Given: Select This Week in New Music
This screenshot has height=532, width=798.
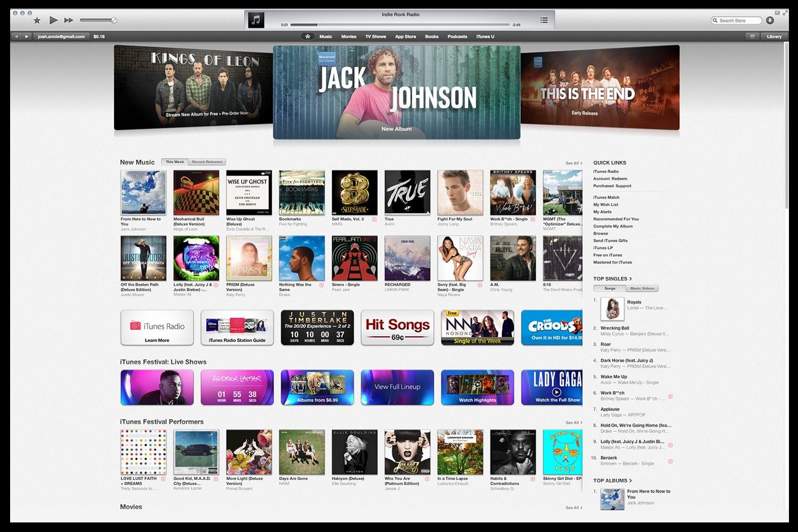Looking at the screenshot, I should click(x=174, y=162).
